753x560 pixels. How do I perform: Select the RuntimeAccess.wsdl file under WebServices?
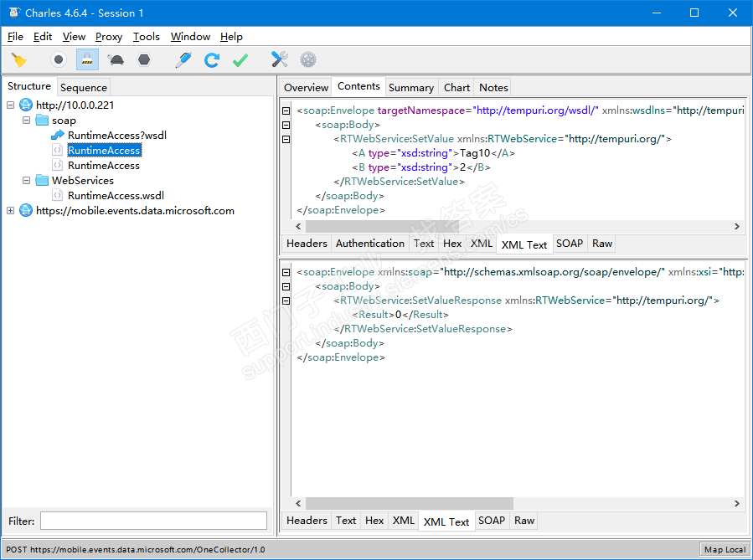pos(116,196)
